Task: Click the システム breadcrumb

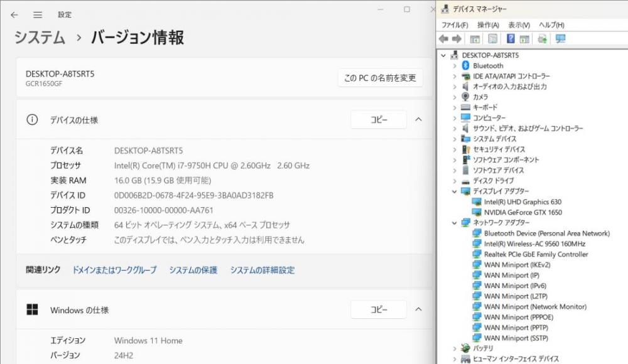Action: click(x=40, y=38)
